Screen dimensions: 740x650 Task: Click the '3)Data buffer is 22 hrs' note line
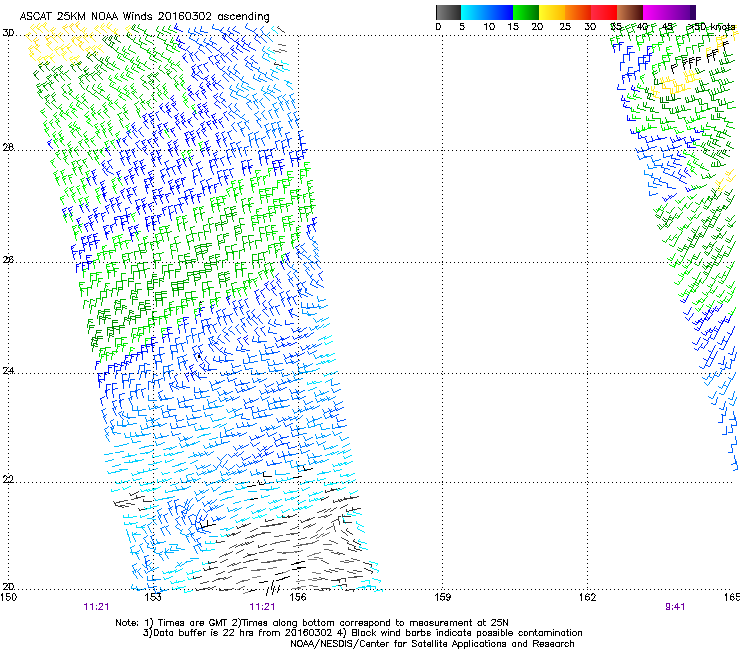tap(362, 633)
